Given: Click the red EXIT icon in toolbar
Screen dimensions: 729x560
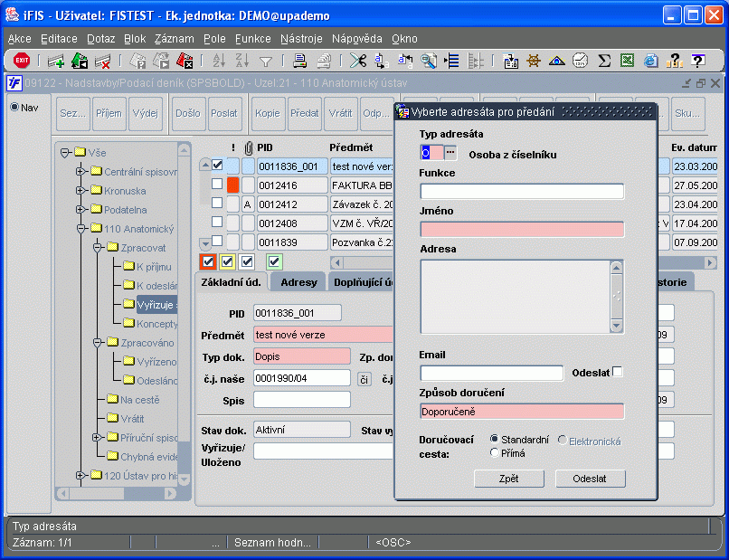Looking at the screenshot, I should [23, 61].
